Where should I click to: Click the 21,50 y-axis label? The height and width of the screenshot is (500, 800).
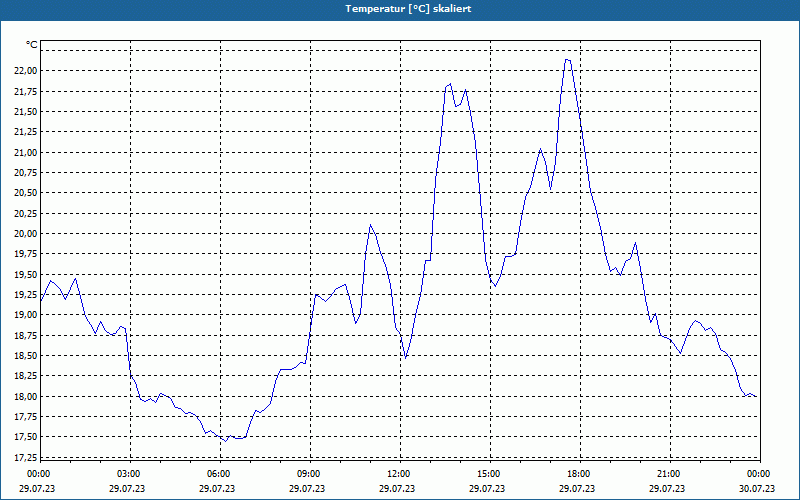coord(24,111)
